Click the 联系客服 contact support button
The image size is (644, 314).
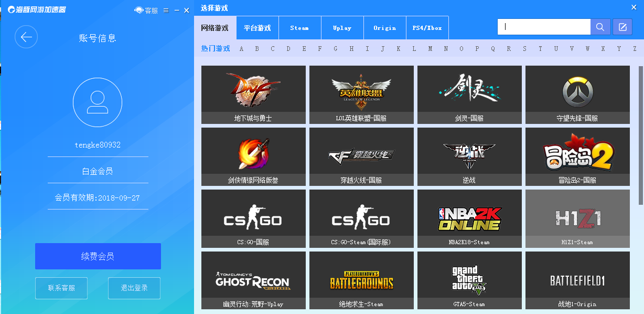coord(61,288)
